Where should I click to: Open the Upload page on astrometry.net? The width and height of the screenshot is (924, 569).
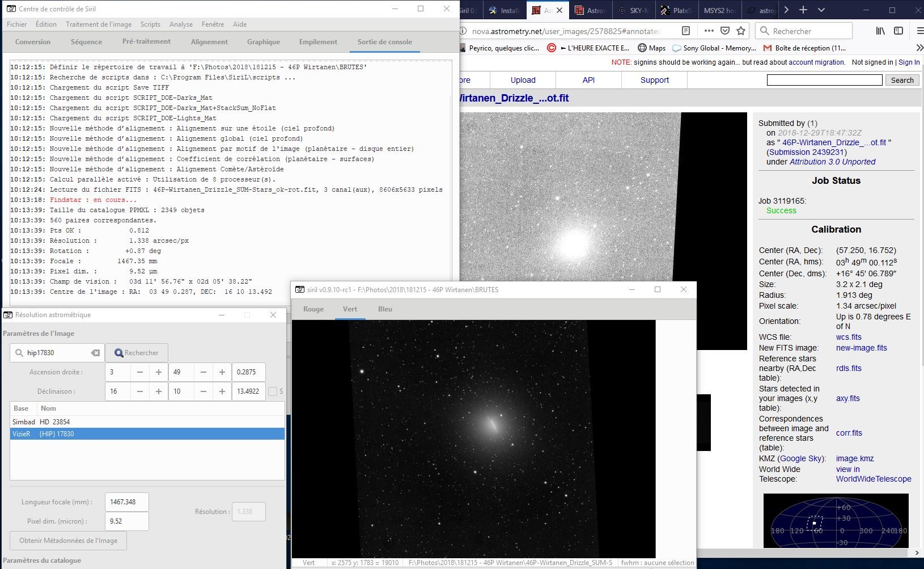pos(523,80)
